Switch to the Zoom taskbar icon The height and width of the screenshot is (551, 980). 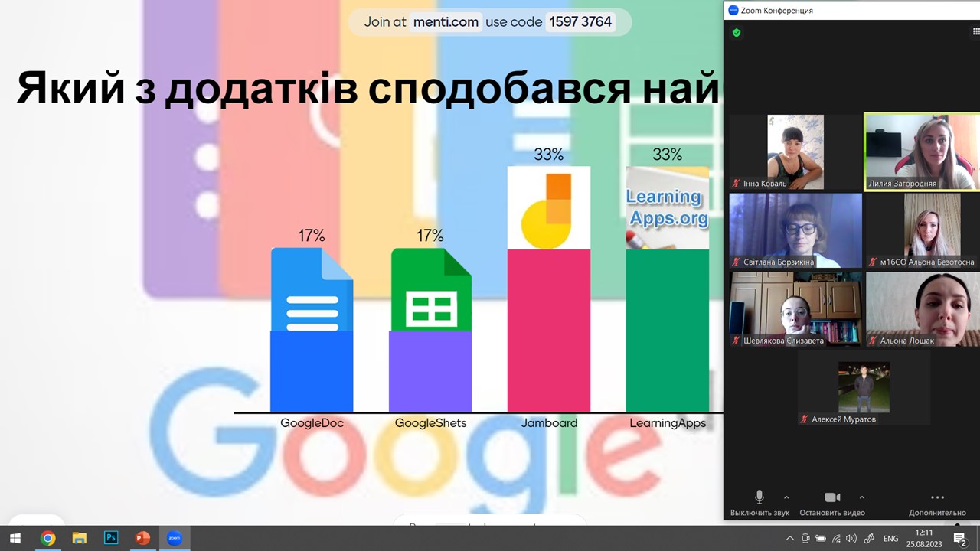[x=174, y=538]
